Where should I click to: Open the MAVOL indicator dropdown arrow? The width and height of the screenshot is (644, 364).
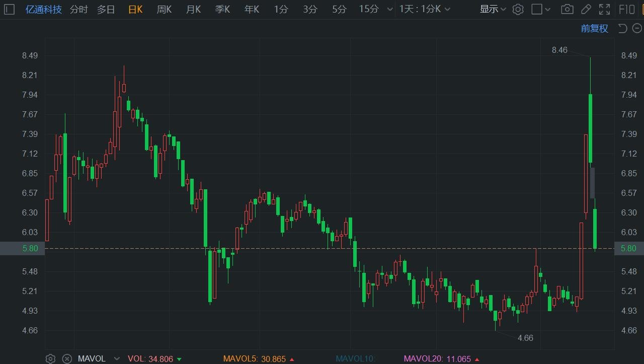point(117,358)
